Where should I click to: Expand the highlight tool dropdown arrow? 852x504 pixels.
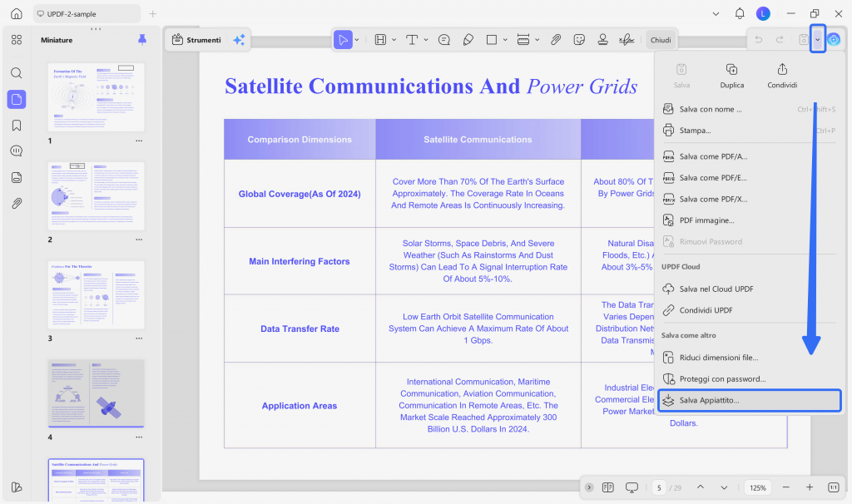[394, 40]
